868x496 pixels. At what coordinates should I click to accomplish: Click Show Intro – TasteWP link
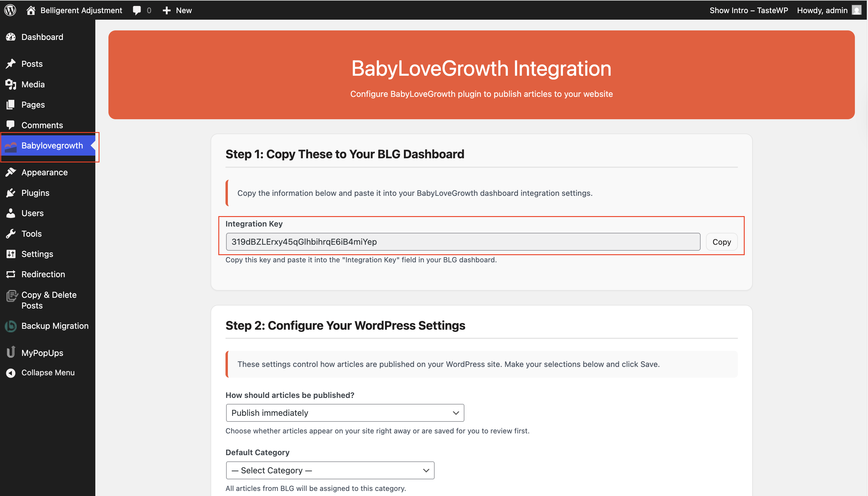[749, 10]
